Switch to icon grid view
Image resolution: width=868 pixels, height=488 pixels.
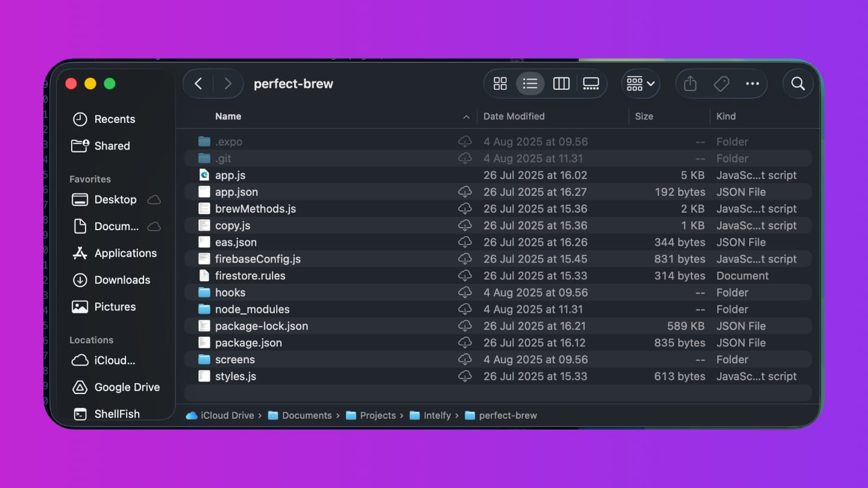pyautogui.click(x=500, y=84)
